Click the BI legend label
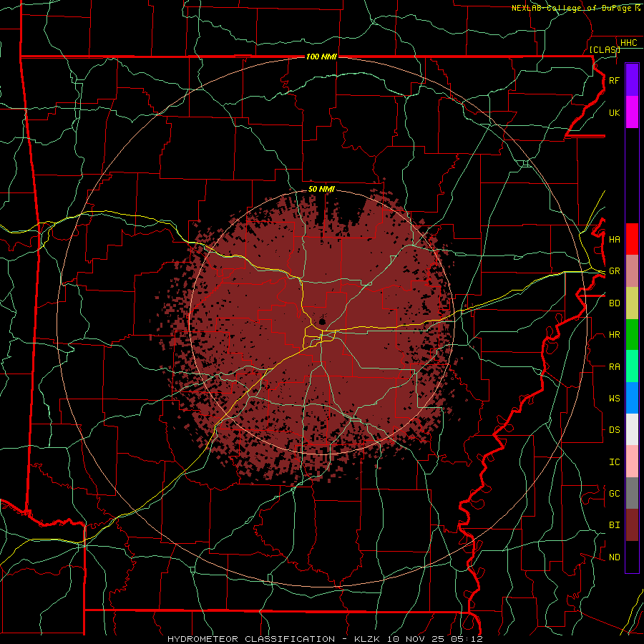 click(x=614, y=525)
